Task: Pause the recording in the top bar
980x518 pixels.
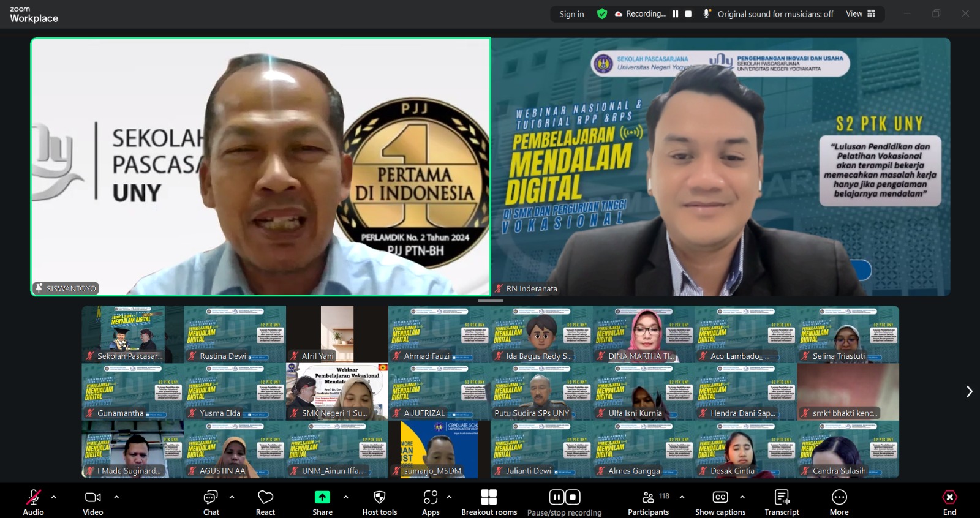Action: pyautogui.click(x=676, y=14)
